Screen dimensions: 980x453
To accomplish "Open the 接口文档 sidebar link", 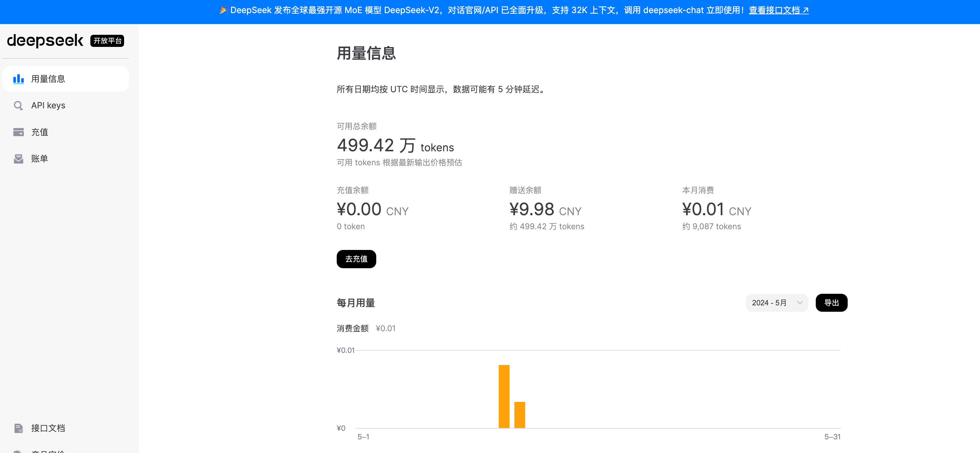I will coord(65,428).
